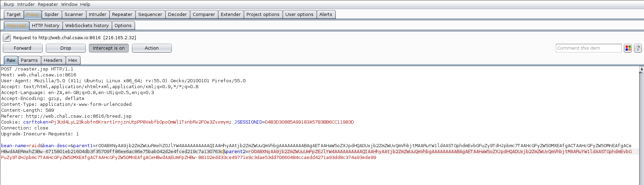Select the Raw view tab
Image resolution: width=644 pixels, height=185 pixels.
click(11, 60)
